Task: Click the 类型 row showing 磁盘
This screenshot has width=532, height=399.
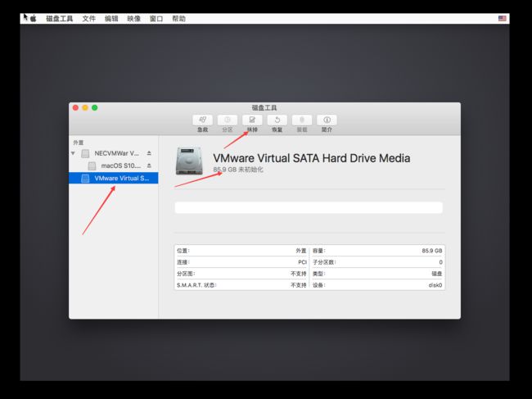Action: point(377,274)
